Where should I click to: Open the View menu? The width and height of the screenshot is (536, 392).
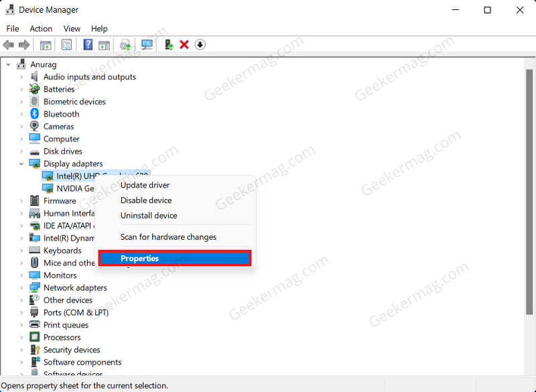pyautogui.click(x=72, y=29)
